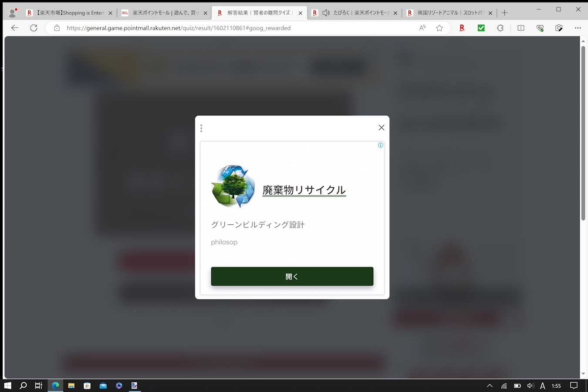The width and height of the screenshot is (588, 392).
Task: Switch to the たびろく tab
Action: 354,13
